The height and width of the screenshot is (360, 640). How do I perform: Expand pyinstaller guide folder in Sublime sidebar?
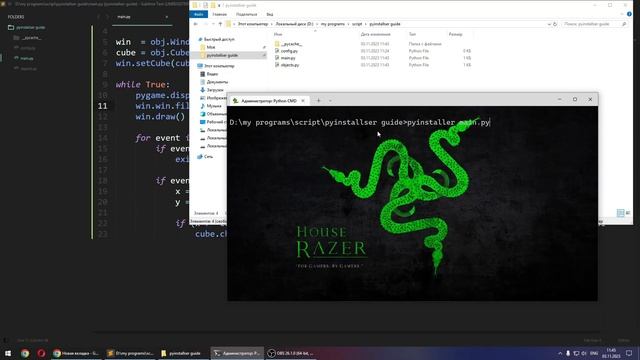(27, 27)
